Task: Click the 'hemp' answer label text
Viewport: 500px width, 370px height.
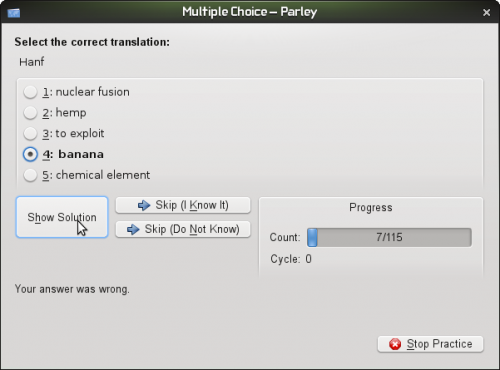Action: pos(71,113)
